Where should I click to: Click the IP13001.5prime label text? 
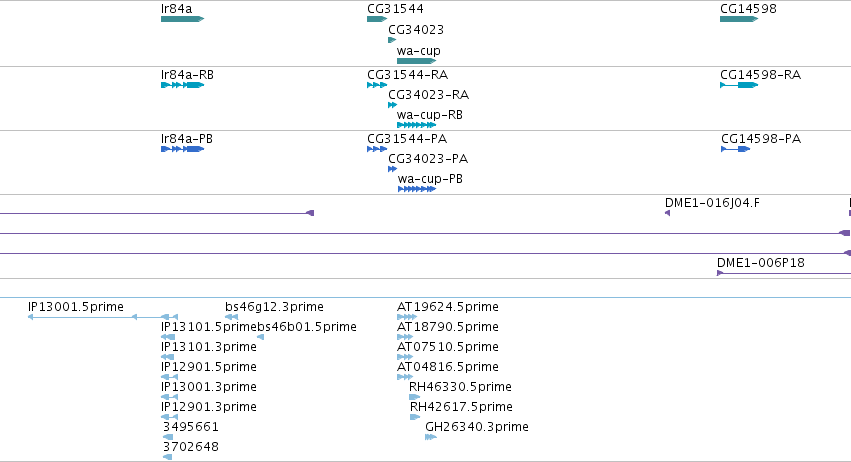coord(76,307)
